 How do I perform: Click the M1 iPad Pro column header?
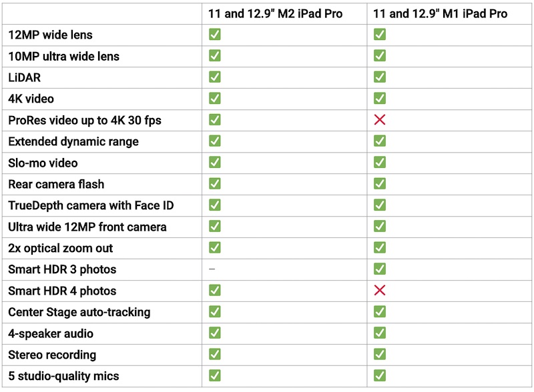(x=440, y=13)
